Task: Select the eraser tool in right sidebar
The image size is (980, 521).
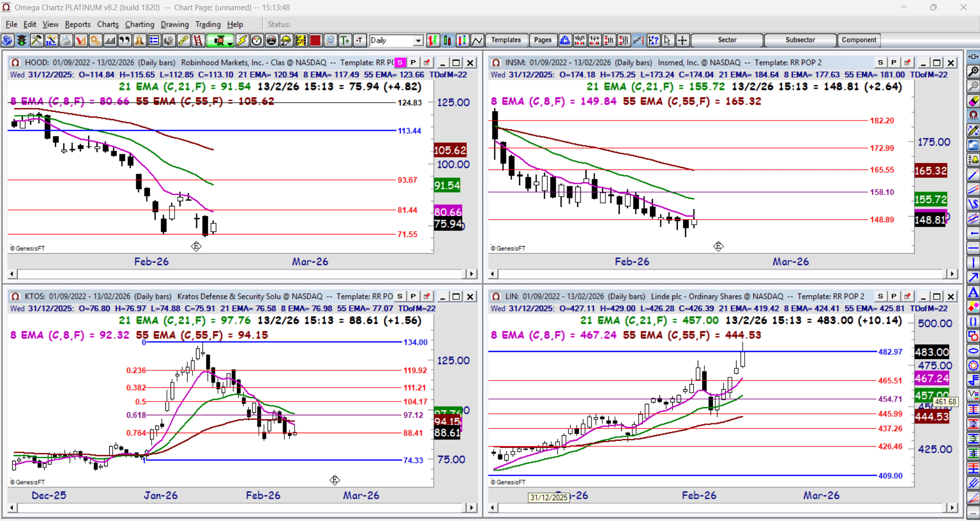Action: [973, 101]
